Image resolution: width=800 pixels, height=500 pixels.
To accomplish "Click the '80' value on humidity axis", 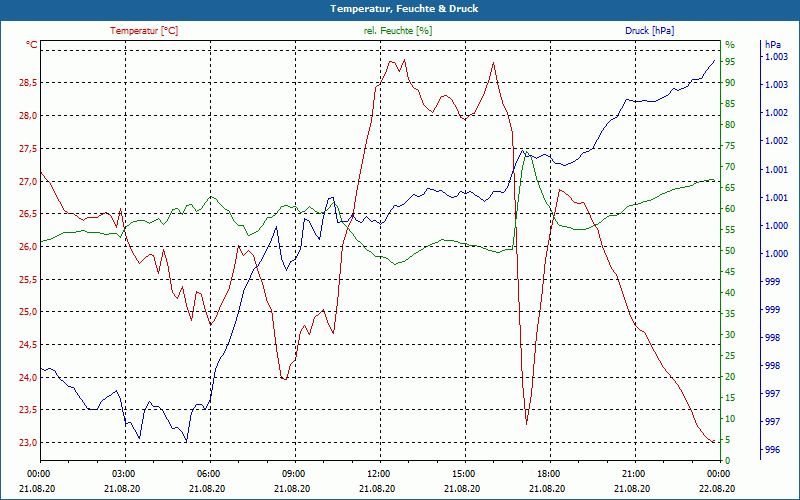I will pyautogui.click(x=730, y=124).
